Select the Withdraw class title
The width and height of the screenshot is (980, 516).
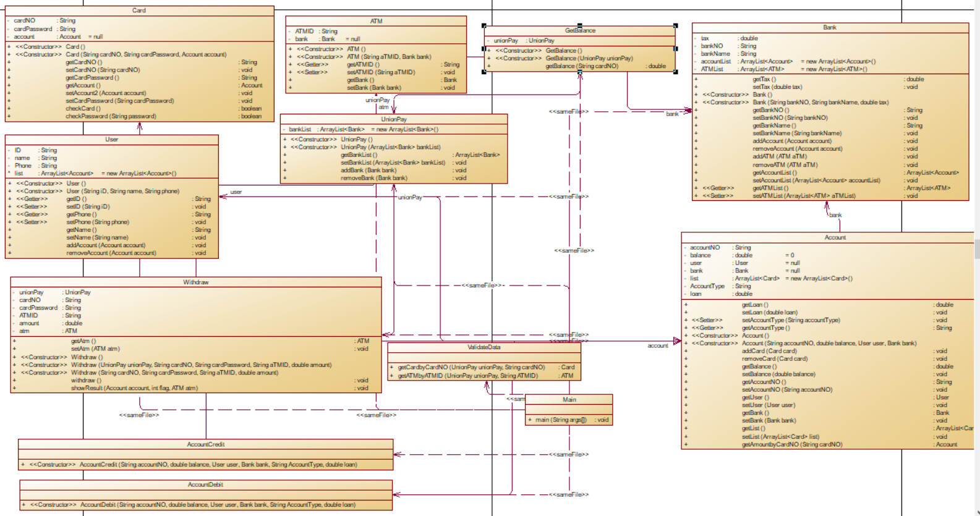click(x=195, y=282)
